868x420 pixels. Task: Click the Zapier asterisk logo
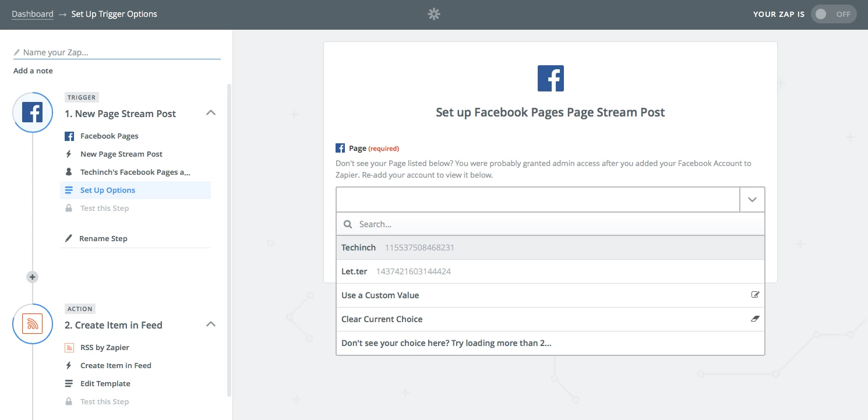click(434, 13)
